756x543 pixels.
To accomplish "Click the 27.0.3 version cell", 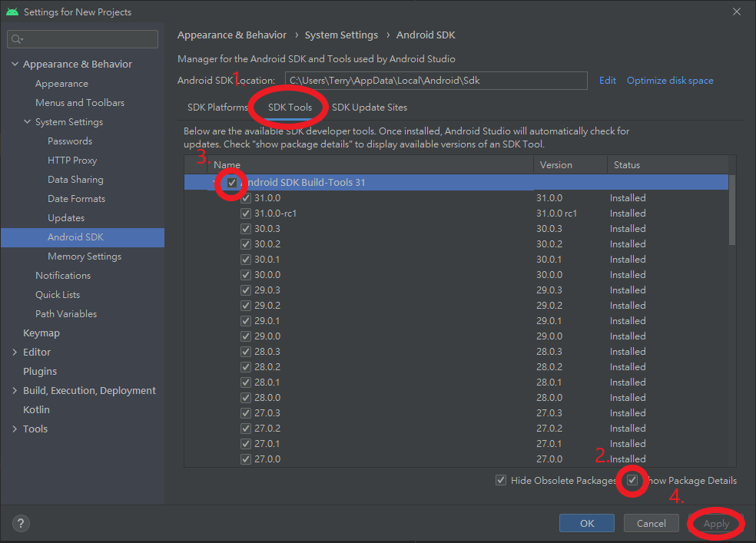I will [549, 413].
